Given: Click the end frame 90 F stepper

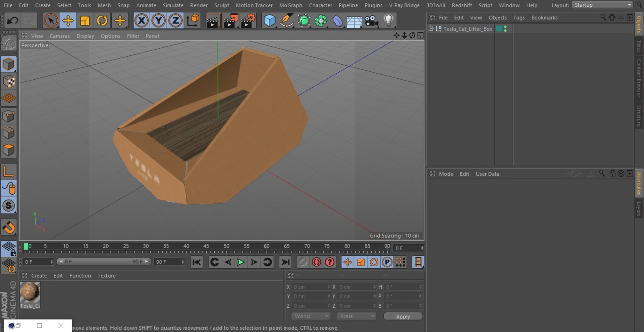Looking at the screenshot, I should [182, 262].
